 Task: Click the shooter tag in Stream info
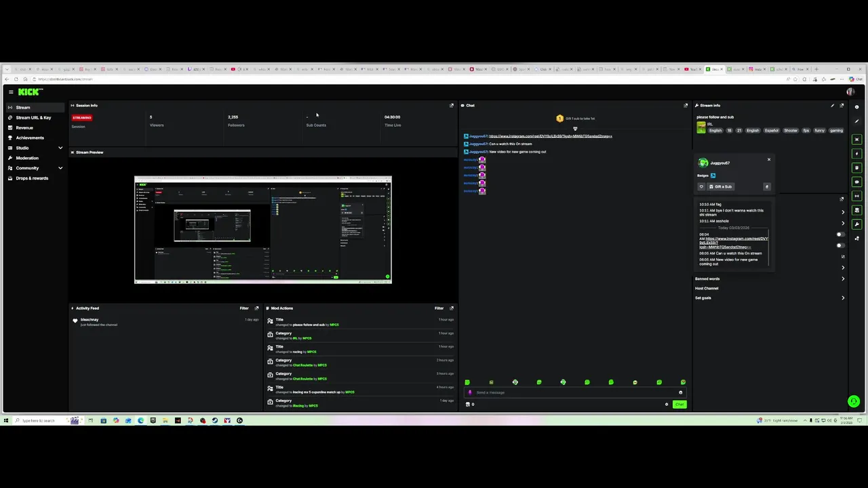click(x=791, y=130)
